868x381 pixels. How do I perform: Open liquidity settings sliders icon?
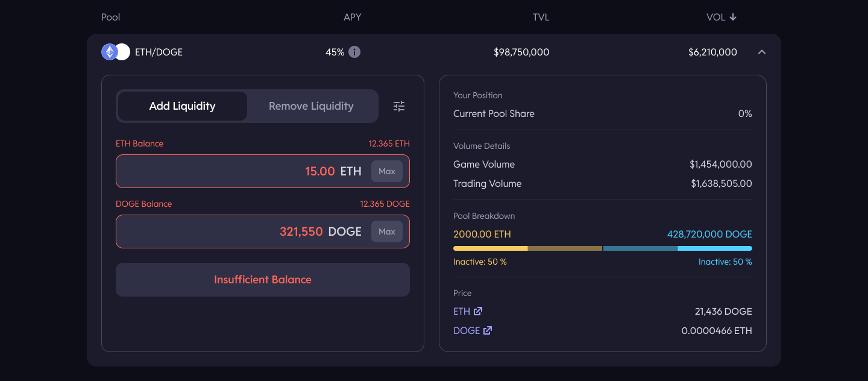399,106
